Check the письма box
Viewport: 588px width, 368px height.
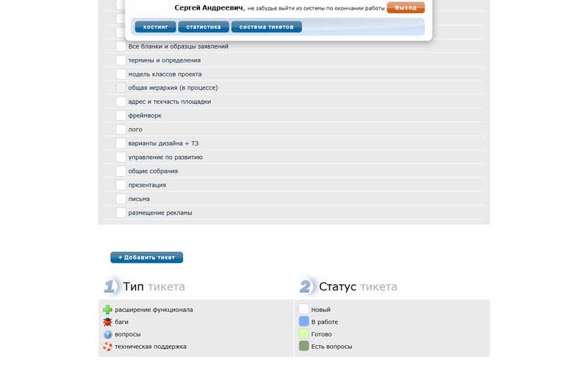[121, 199]
